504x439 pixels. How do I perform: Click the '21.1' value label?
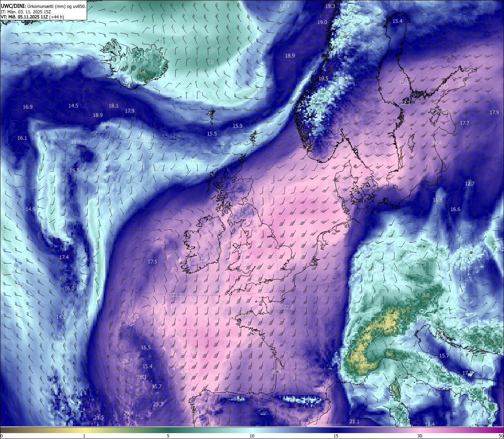coord(354,422)
